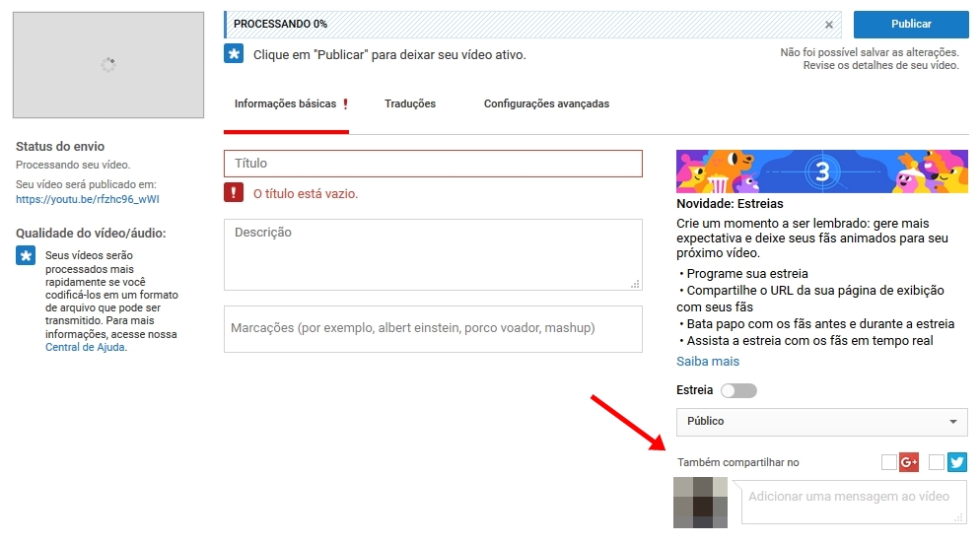
Task: Check the Twitter share checkbox
Action: 937,462
